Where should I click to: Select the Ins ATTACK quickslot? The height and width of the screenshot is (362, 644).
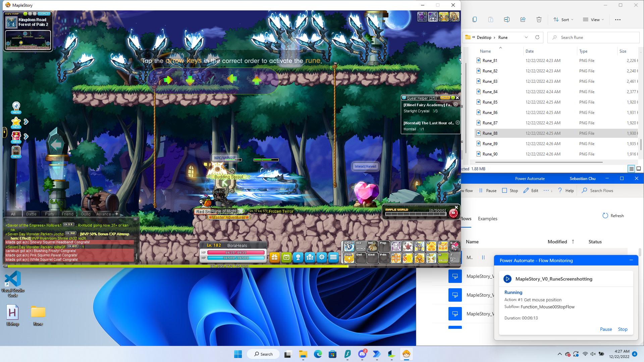[361, 246]
